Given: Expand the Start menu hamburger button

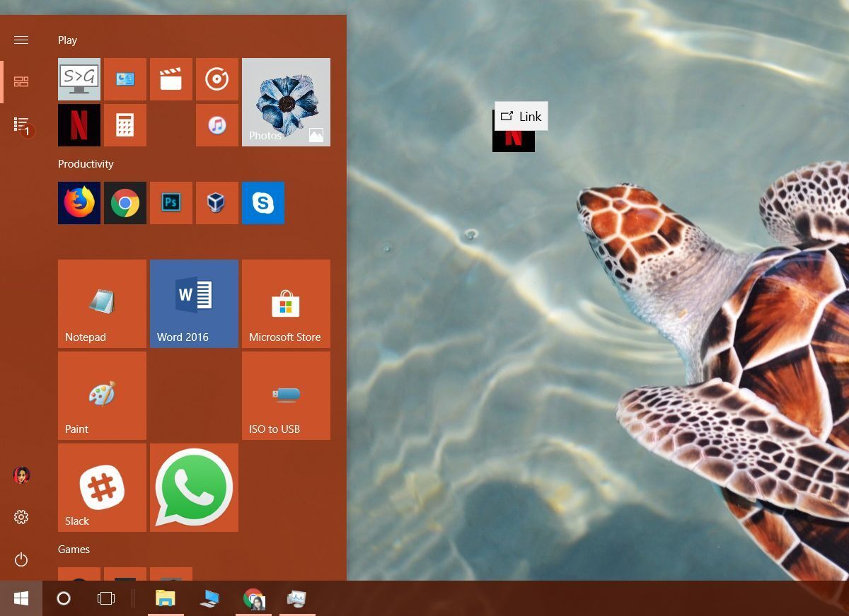Looking at the screenshot, I should coord(21,40).
